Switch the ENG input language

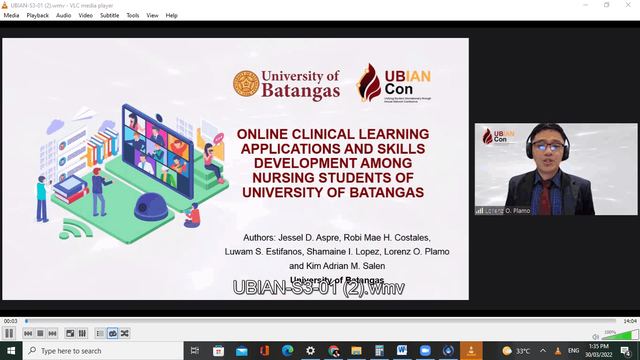[573, 351]
